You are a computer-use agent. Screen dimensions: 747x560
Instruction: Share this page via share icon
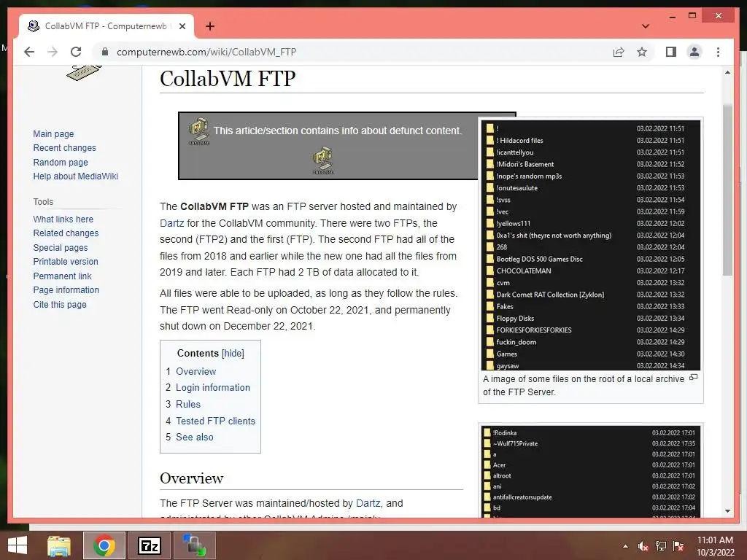click(x=619, y=52)
